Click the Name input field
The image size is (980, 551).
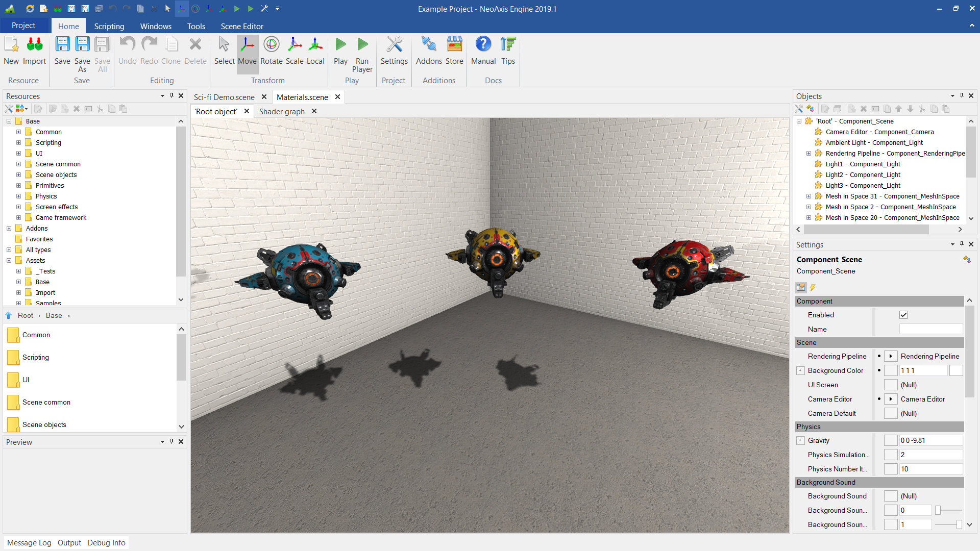[x=930, y=330]
